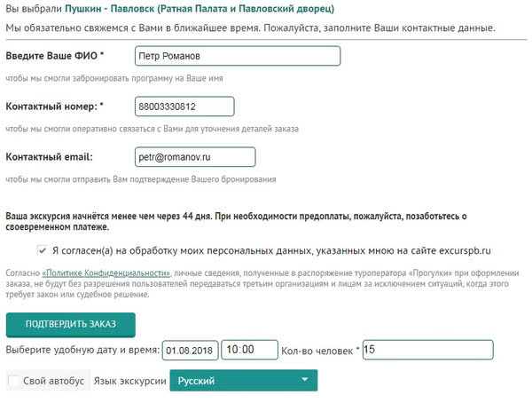Click the contact phone number field
The image size is (532, 403).
184,107
